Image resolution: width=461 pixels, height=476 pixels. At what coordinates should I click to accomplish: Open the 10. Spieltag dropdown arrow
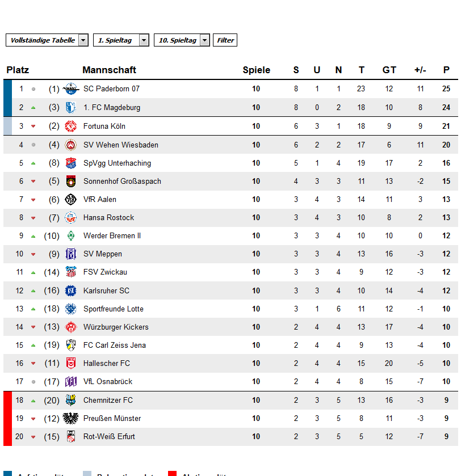(x=205, y=40)
